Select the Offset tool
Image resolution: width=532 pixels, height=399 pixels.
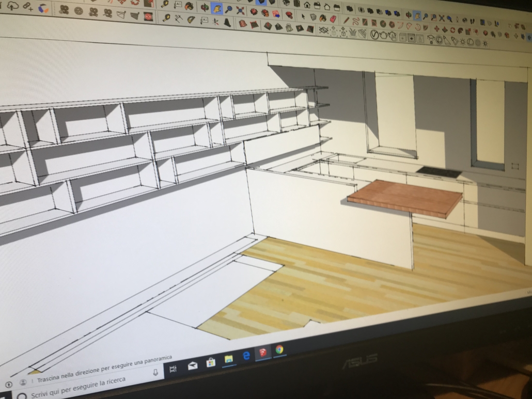coord(476,32)
